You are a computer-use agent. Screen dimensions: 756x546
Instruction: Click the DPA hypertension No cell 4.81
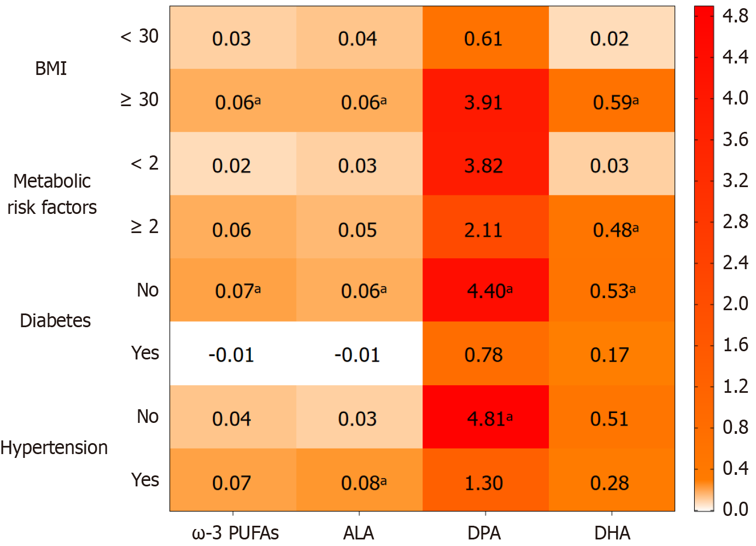click(485, 417)
